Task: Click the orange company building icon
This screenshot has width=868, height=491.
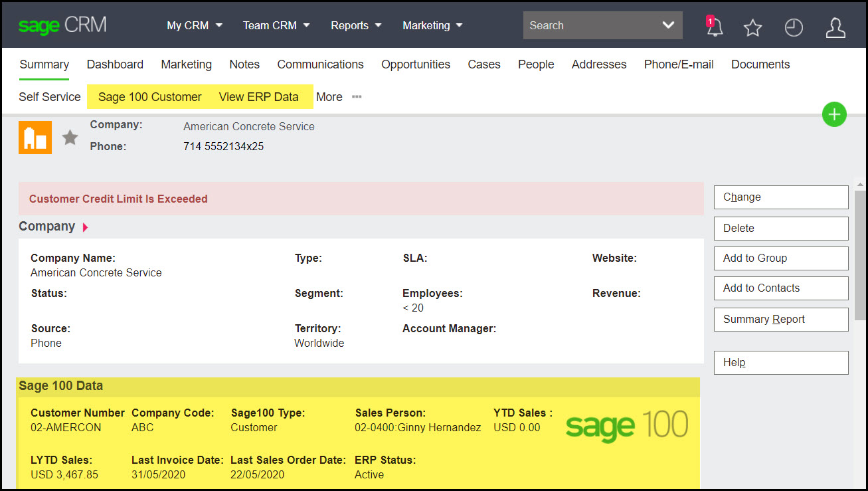Action: pyautogui.click(x=35, y=137)
